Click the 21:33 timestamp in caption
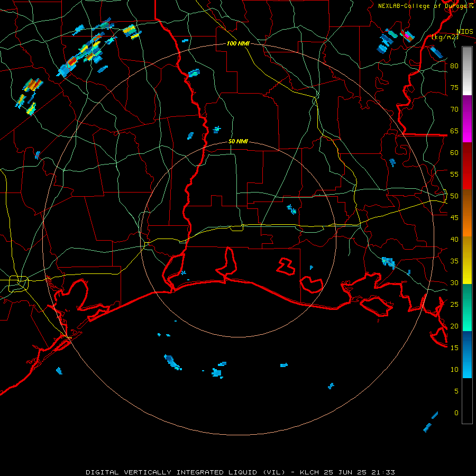This screenshot has height=476, width=476. pyautogui.click(x=384, y=472)
